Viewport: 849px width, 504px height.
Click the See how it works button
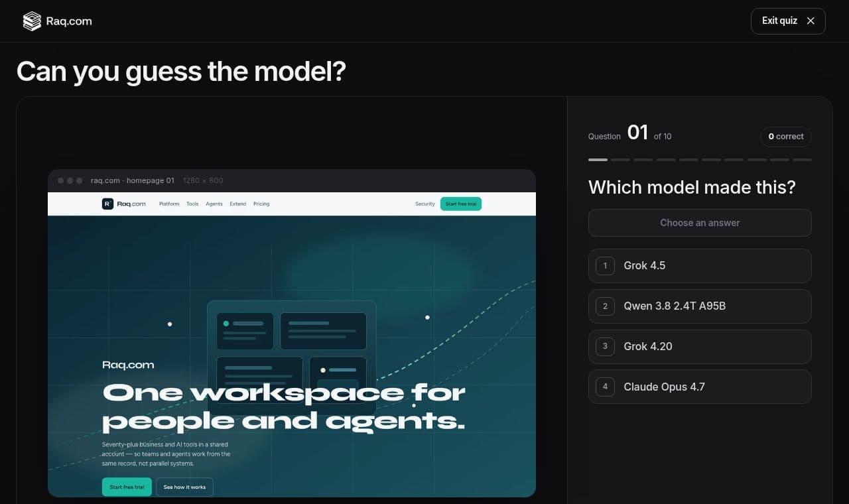coord(184,487)
